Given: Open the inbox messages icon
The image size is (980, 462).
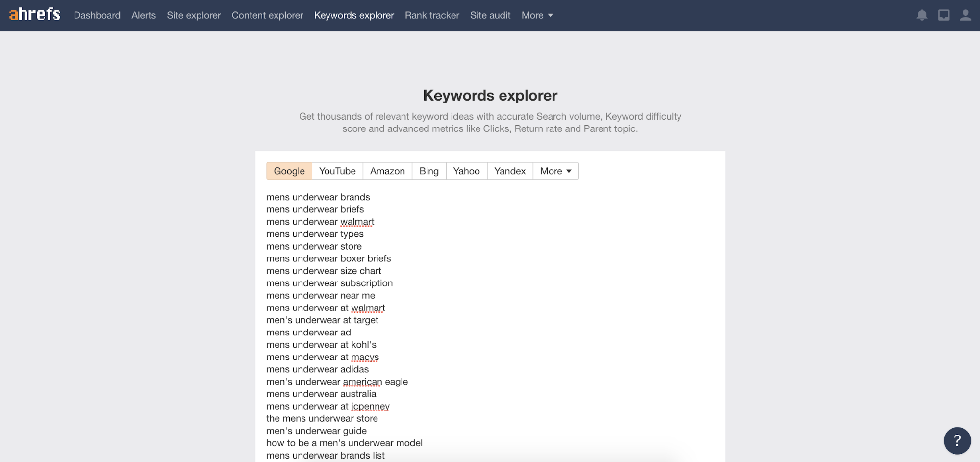Looking at the screenshot, I should (943, 15).
